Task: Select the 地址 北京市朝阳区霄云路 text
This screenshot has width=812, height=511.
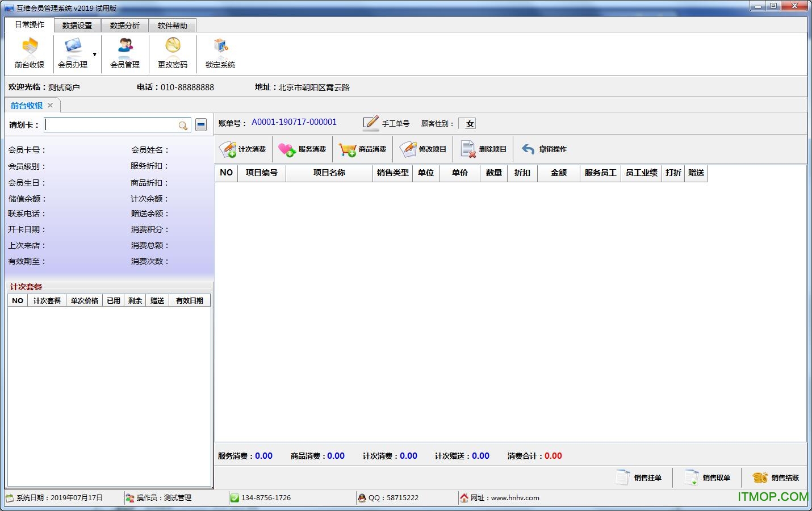Action: [303, 87]
